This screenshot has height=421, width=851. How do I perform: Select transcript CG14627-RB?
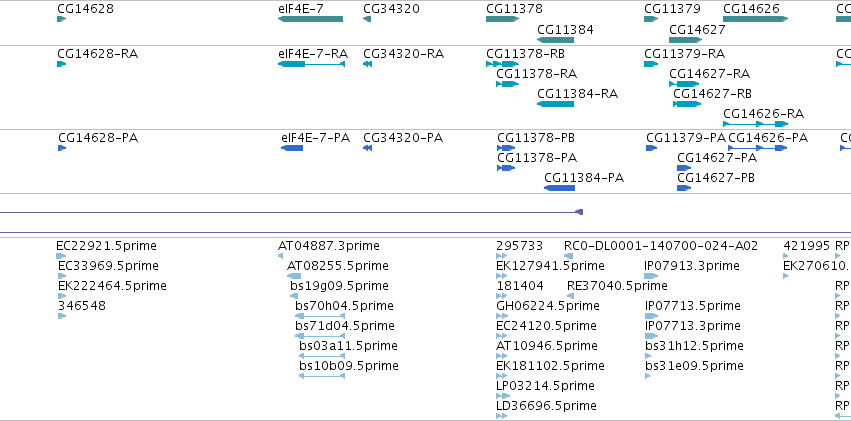[x=713, y=94]
